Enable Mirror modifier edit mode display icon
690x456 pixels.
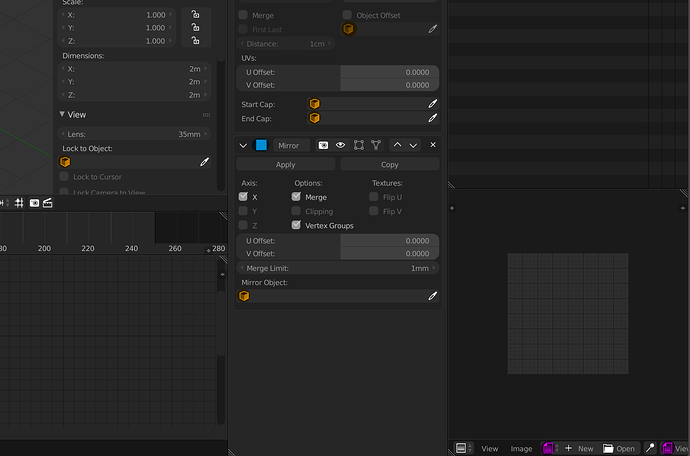359,145
